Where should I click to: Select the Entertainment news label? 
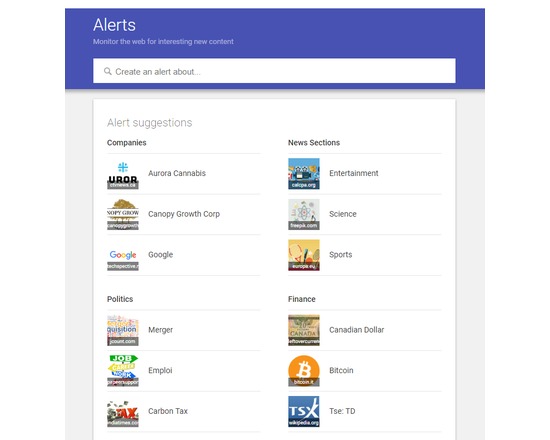pyautogui.click(x=354, y=173)
